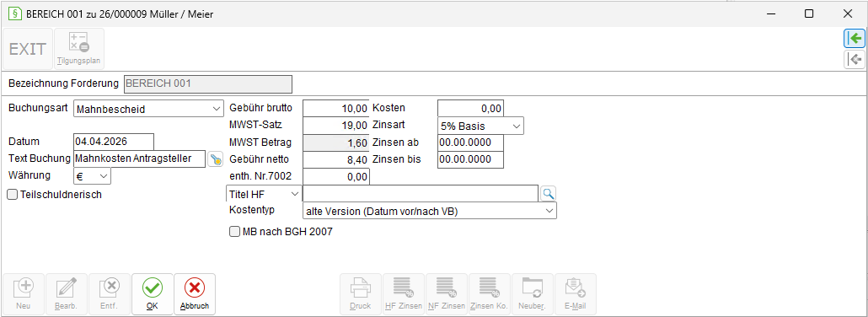Click the Neu button

pyautogui.click(x=24, y=294)
